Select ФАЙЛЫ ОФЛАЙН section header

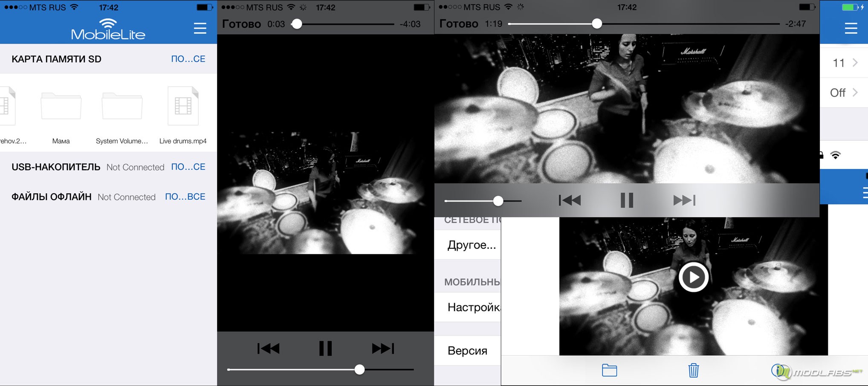[x=52, y=197]
